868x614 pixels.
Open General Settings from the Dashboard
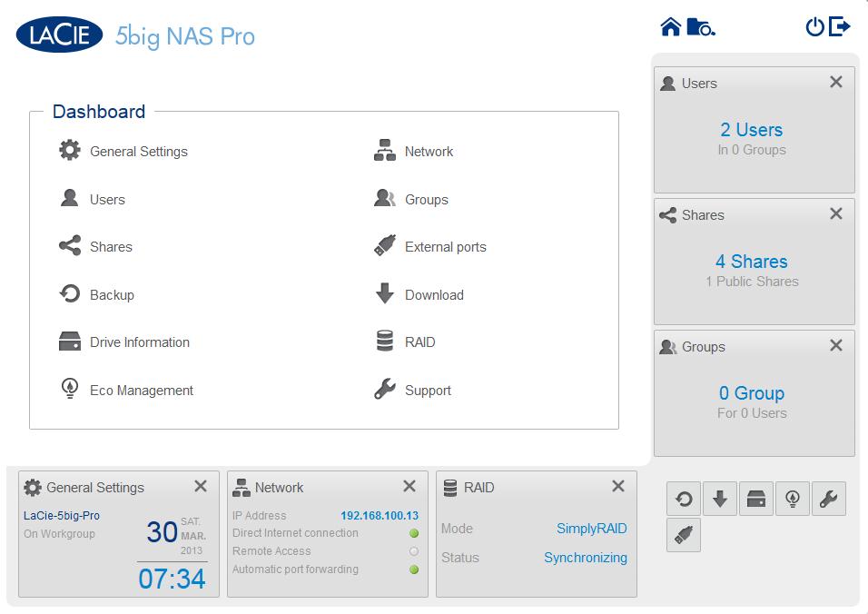pos(139,152)
